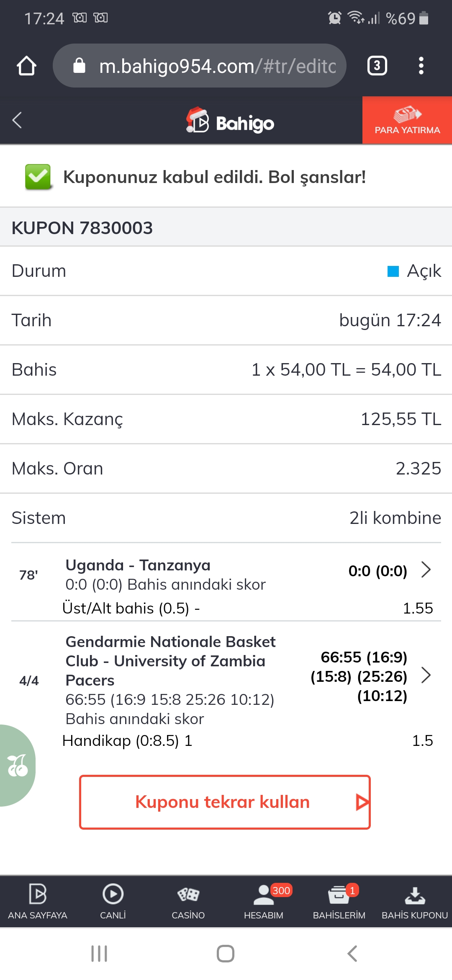
Task: Go back with the header arrow
Action: click(x=17, y=120)
